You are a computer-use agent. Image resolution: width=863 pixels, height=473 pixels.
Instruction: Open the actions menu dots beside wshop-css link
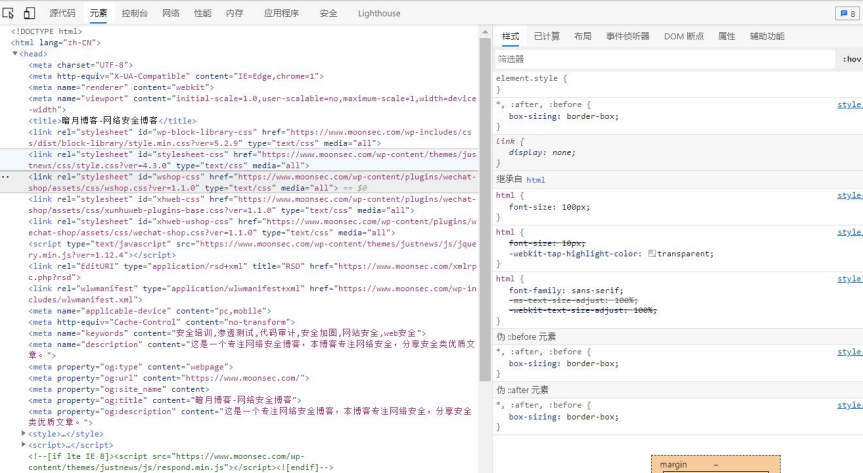[6, 177]
